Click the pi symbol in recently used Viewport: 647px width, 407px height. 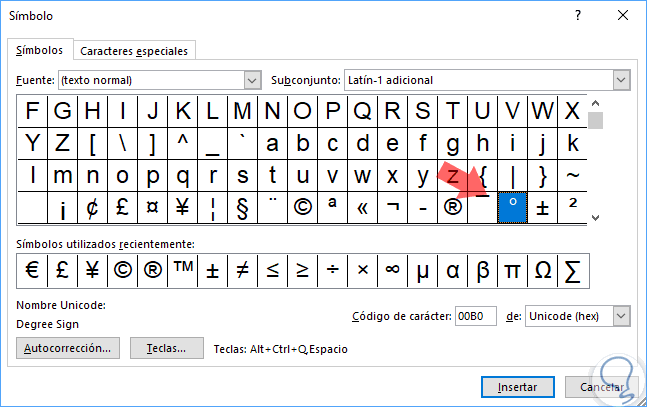[513, 269]
